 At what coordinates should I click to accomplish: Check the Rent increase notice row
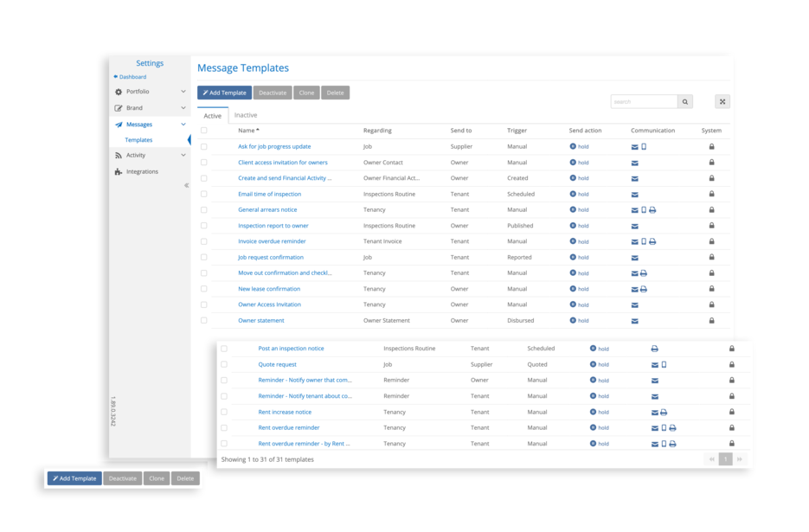224,412
